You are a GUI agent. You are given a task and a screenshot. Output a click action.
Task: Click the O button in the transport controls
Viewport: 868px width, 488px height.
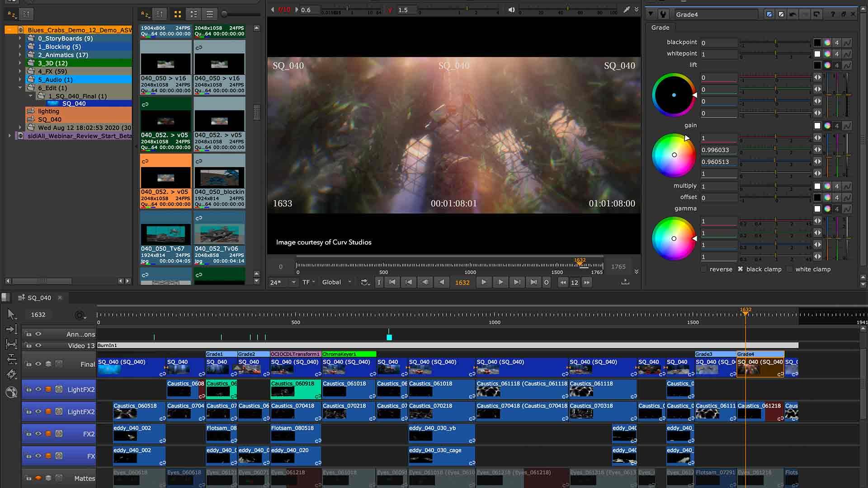click(546, 282)
